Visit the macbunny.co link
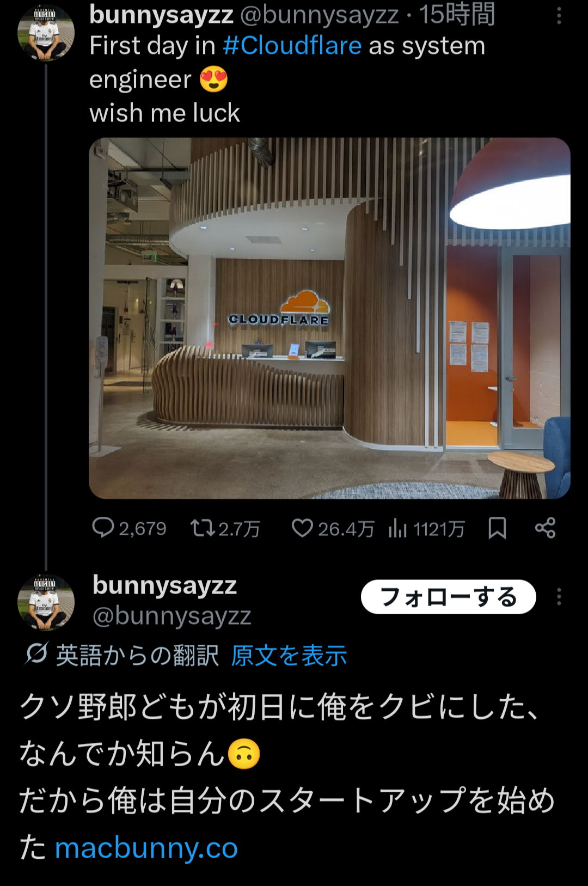Image resolution: width=588 pixels, height=886 pixels. pyautogui.click(x=146, y=847)
